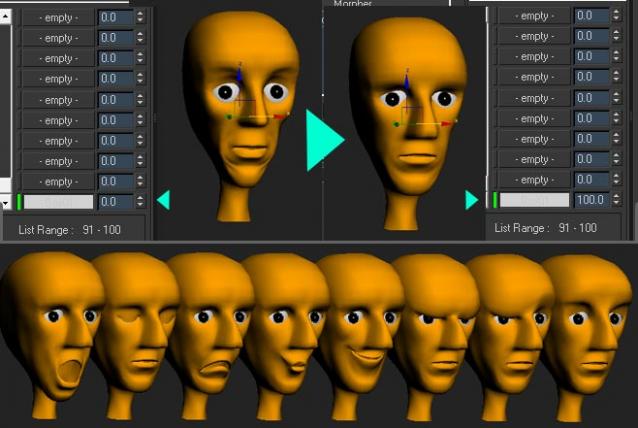Click the ninth empty channel button in right panel

[534, 180]
